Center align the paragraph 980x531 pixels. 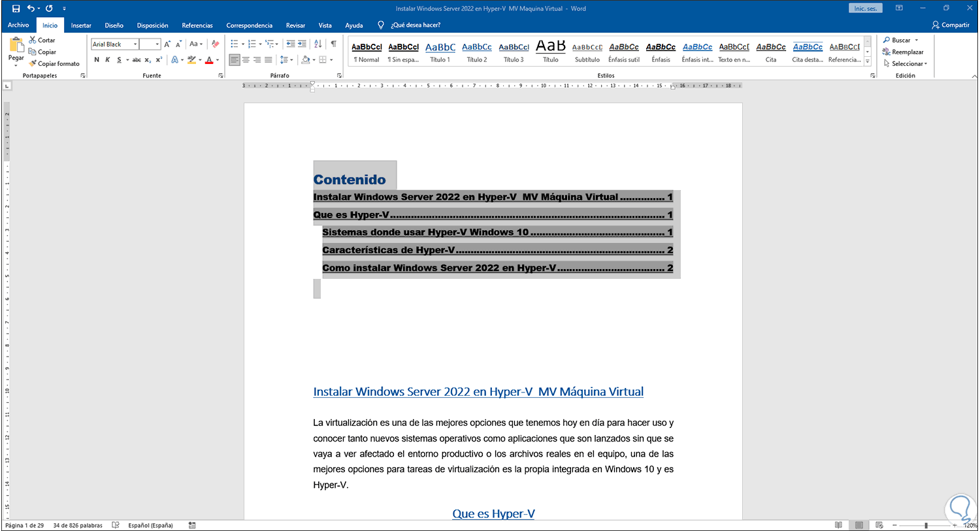(x=246, y=59)
